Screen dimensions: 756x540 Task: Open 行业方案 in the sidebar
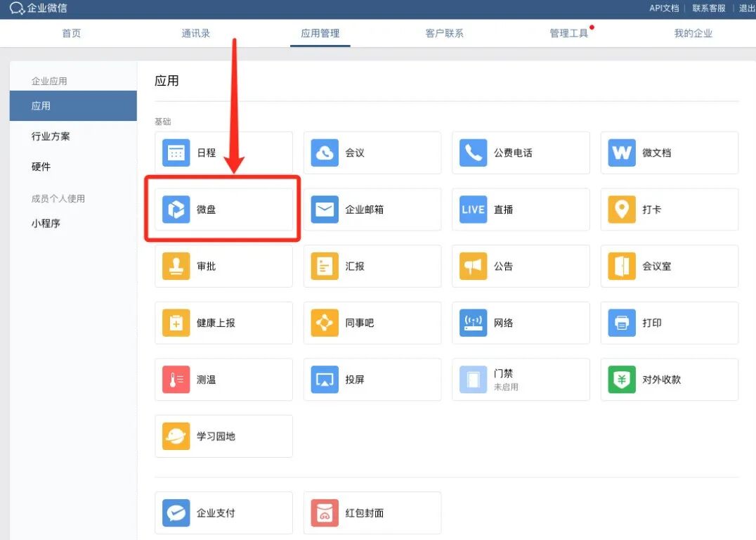click(x=51, y=136)
